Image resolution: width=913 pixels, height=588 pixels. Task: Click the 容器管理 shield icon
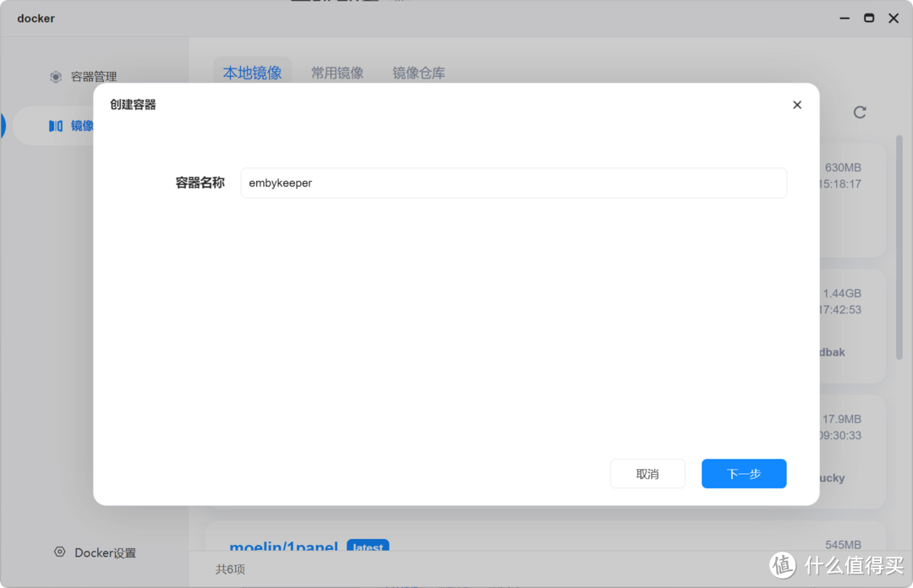coord(56,76)
